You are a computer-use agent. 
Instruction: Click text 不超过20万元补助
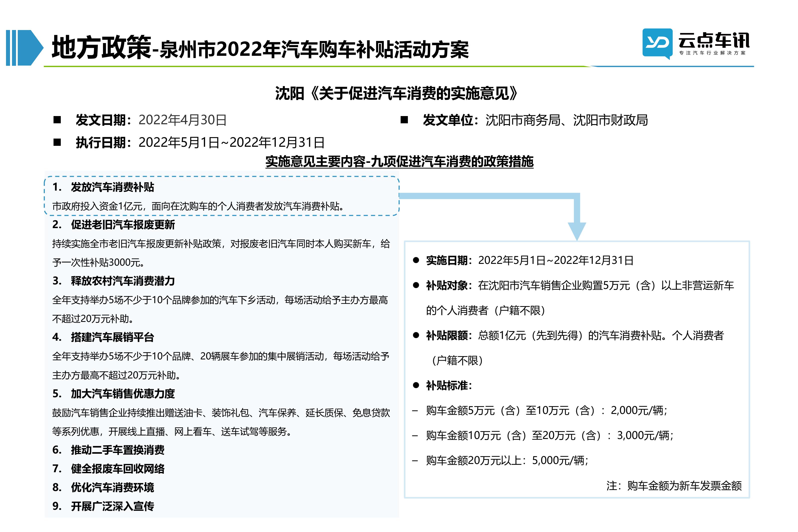point(94,319)
